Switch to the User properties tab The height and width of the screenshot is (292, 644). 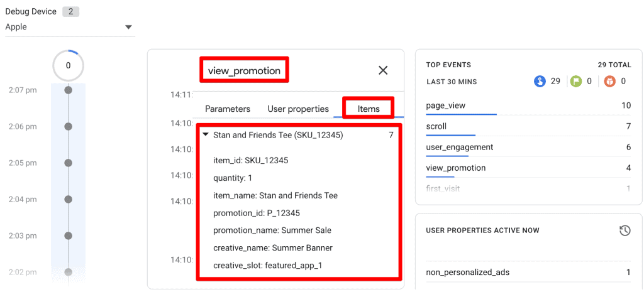coord(298,109)
